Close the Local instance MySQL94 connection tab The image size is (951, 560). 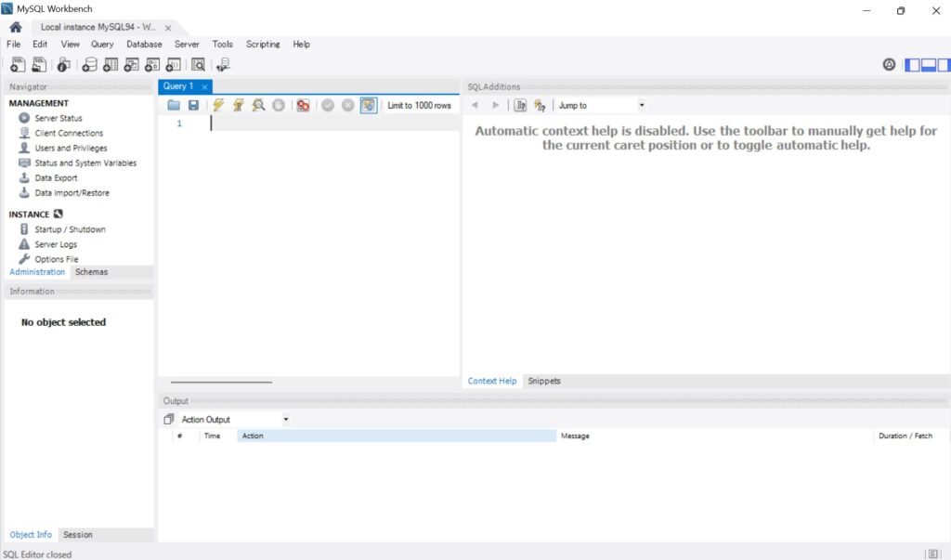(x=168, y=28)
